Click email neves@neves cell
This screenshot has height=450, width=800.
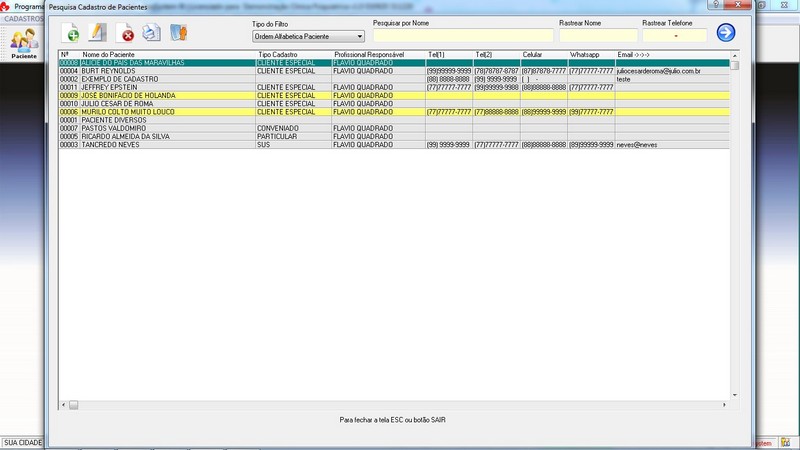click(x=672, y=144)
